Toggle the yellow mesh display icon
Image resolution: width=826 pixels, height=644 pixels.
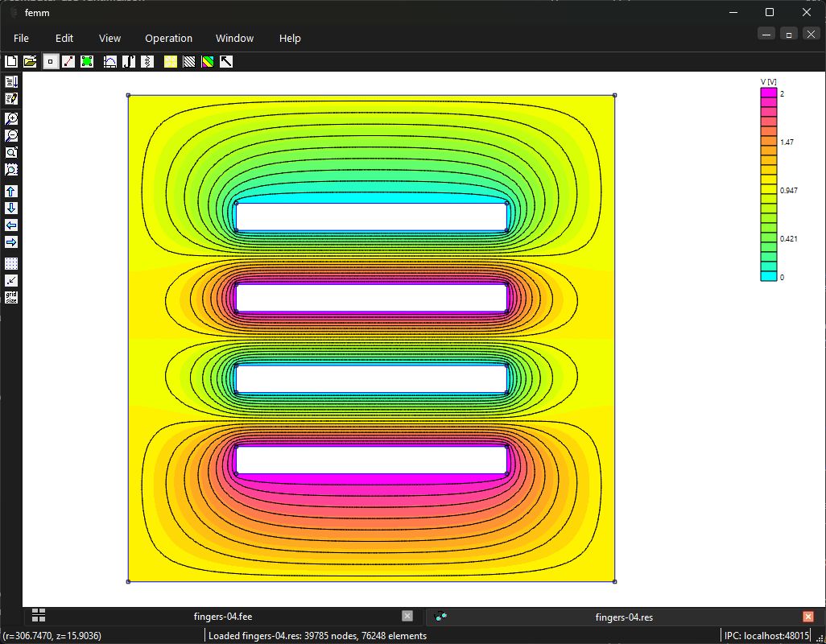pos(171,62)
